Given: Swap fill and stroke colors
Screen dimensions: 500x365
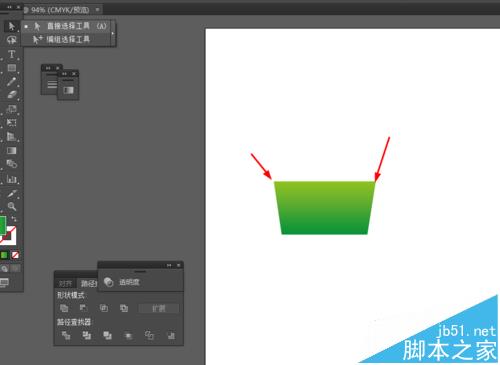Looking at the screenshot, I should tap(14, 219).
